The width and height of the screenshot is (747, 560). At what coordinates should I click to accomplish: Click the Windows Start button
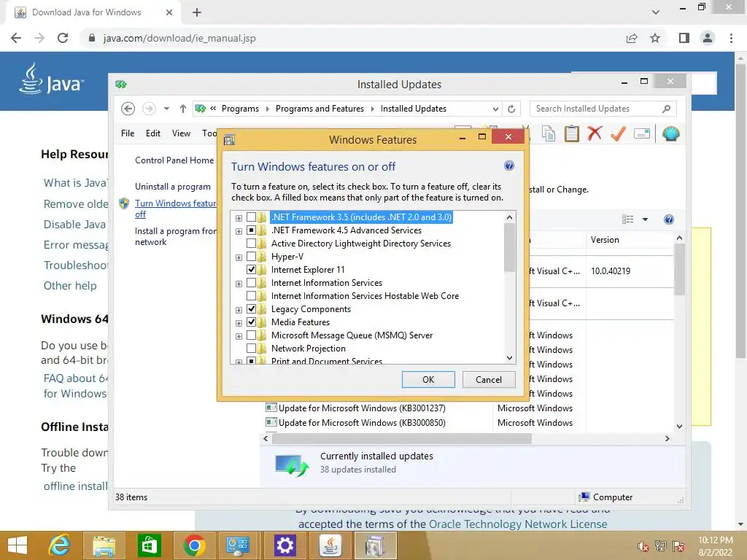point(18,545)
